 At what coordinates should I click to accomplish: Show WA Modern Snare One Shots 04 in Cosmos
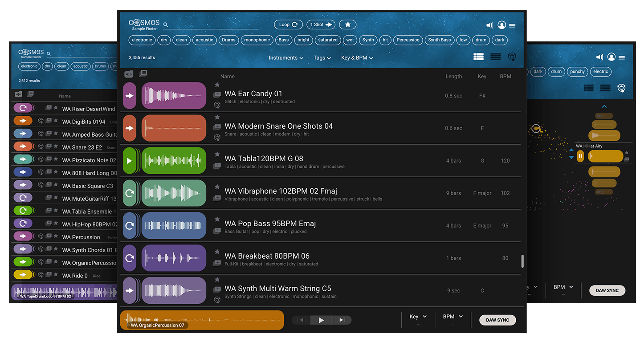(x=217, y=138)
